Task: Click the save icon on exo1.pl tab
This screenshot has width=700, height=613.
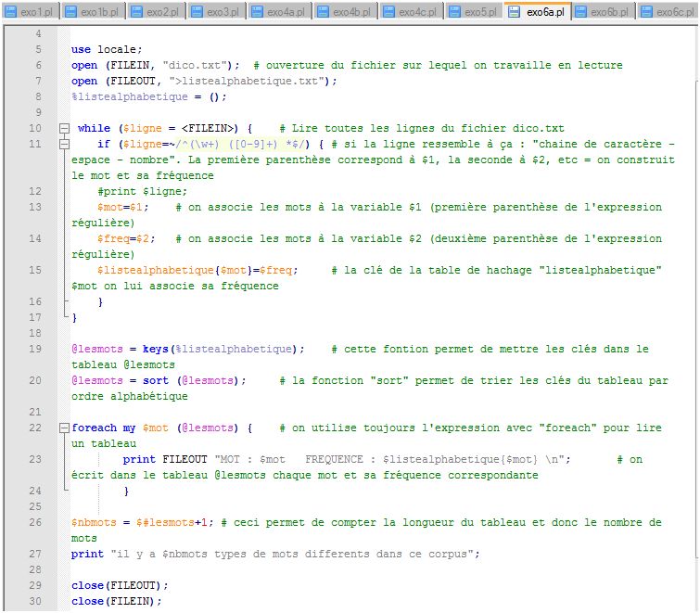Action: (x=11, y=12)
